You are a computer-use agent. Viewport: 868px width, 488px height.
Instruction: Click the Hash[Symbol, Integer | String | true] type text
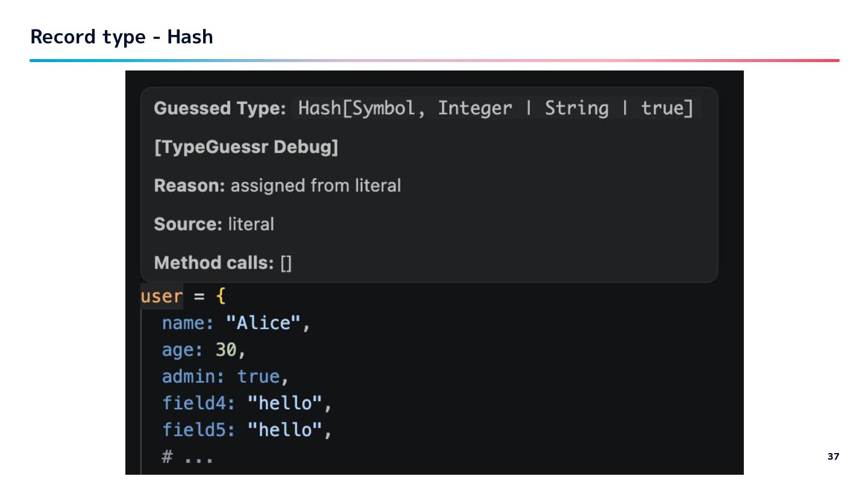click(495, 108)
